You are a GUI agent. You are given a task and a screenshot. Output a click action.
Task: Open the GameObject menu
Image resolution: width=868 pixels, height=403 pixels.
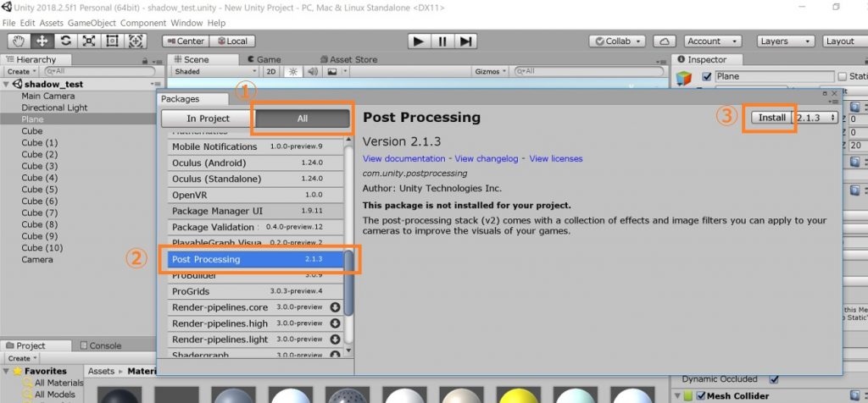tap(92, 23)
